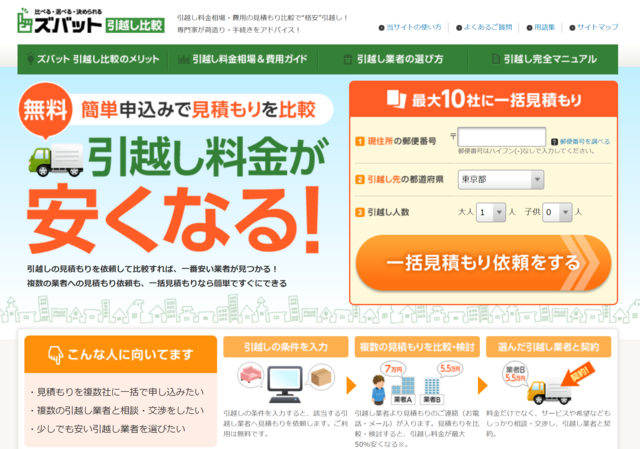640x449 pixels.
Task: Click the ズバット 引越し比較 logo
Action: point(85,24)
